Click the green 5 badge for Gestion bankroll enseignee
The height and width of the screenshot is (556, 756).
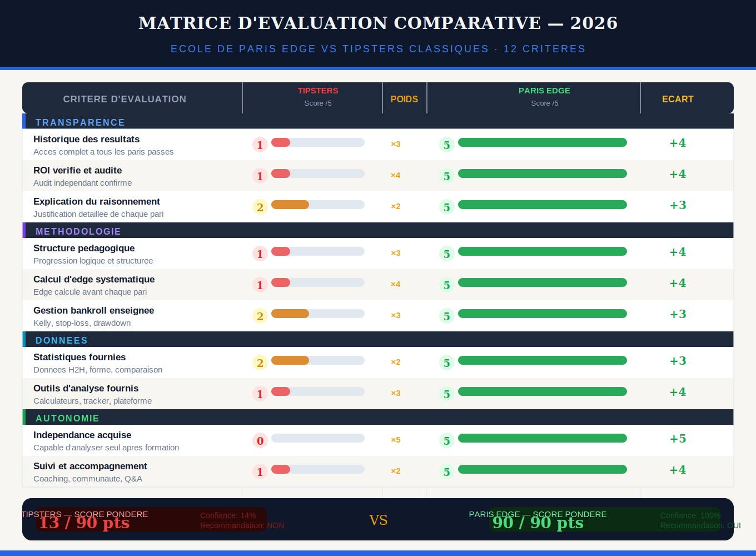[447, 316]
